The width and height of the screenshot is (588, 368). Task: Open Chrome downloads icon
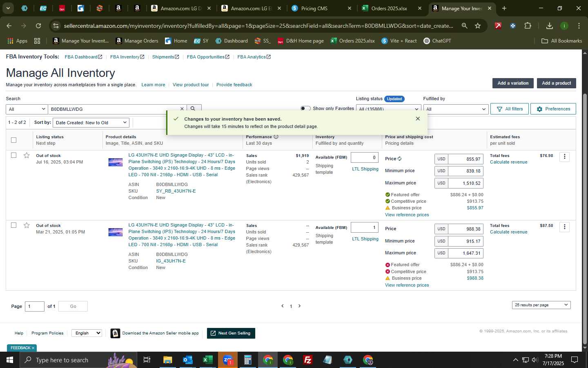pos(549,26)
